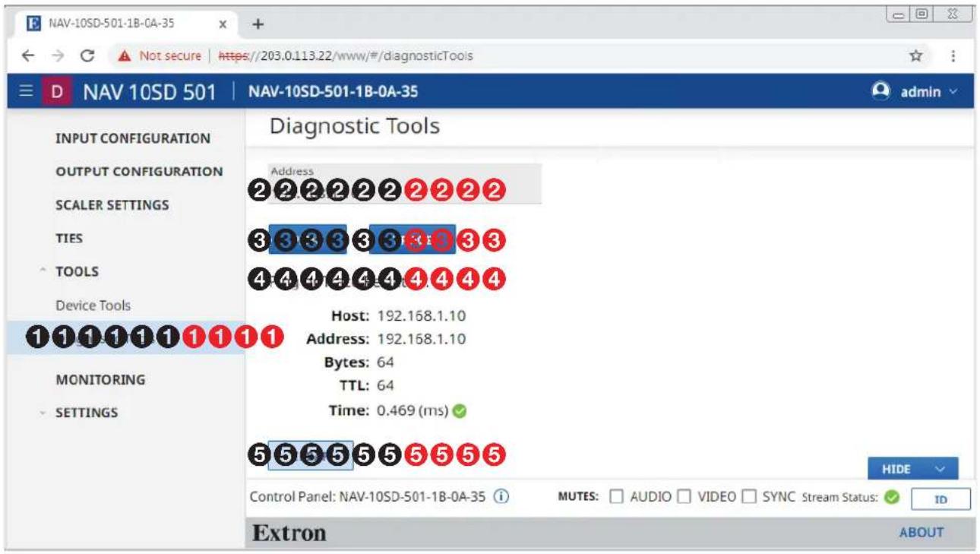Click the green ping success checkmark
The image size is (980, 554).
coord(459,411)
